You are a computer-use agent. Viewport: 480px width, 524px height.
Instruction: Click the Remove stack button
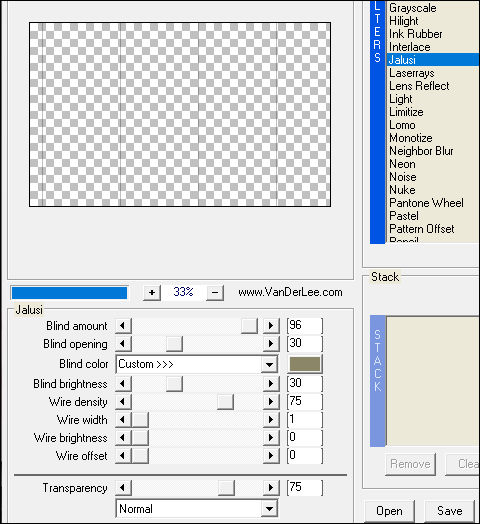point(410,464)
